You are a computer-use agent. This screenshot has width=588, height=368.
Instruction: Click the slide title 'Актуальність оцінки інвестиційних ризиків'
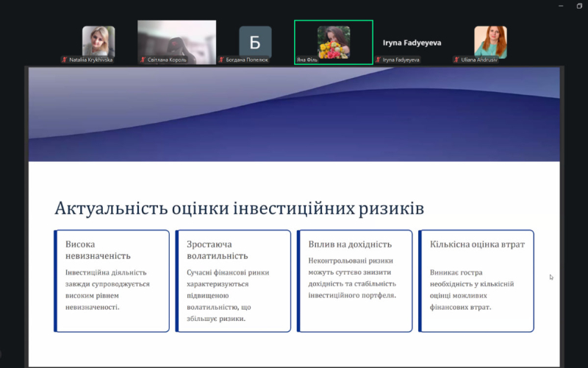tap(239, 208)
